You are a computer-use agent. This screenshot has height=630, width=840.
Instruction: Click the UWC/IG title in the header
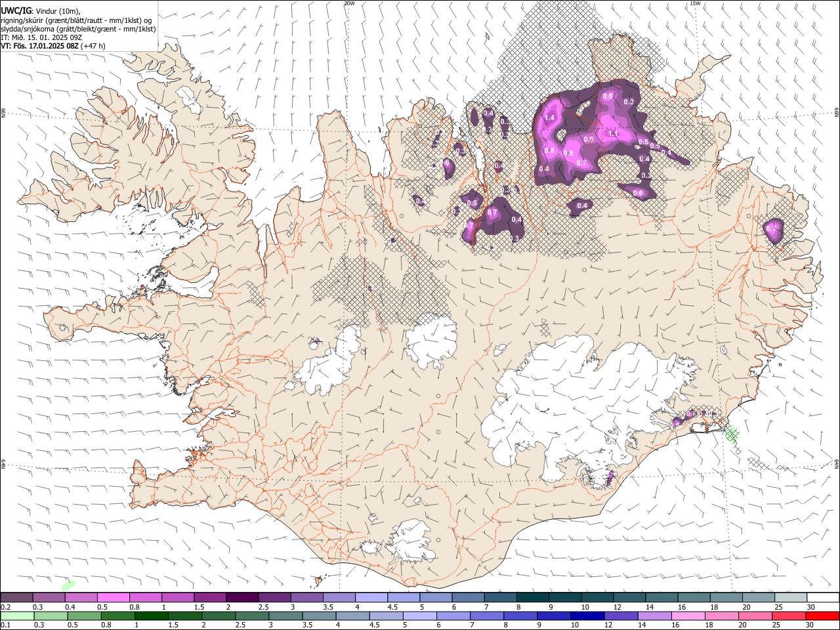15,10
